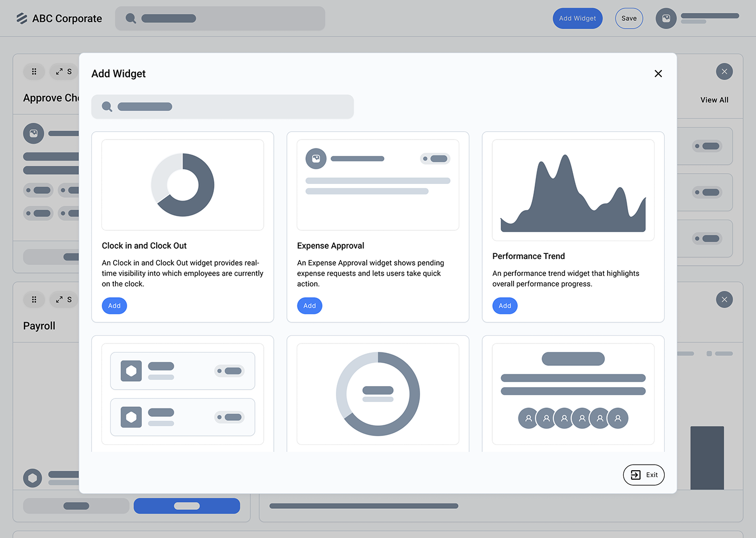
Task: Click resize S control on Payroll card
Action: [x=64, y=300]
